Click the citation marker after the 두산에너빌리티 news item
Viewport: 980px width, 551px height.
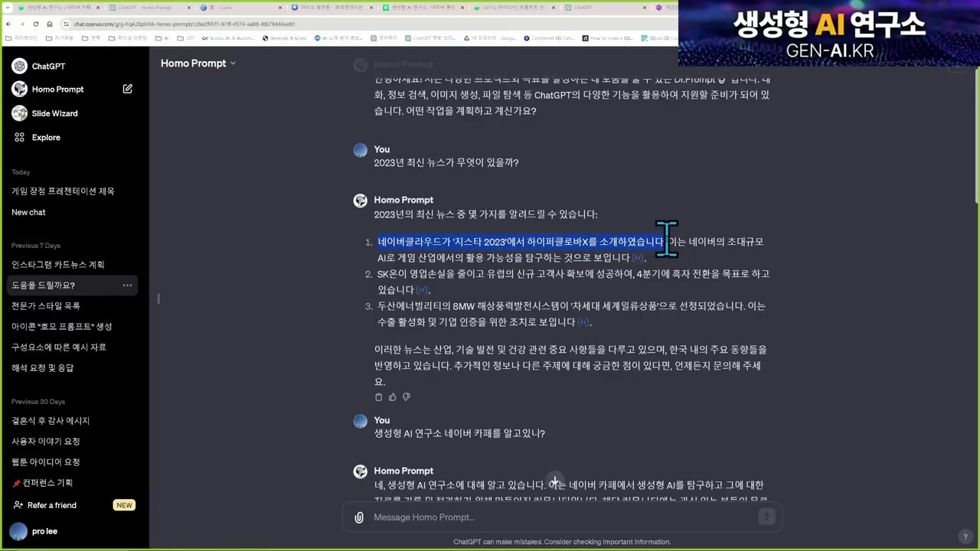(583, 323)
